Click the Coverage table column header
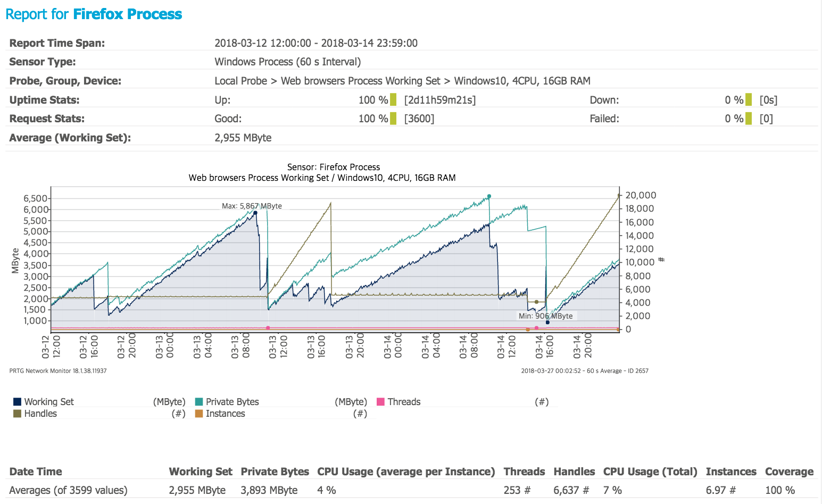This screenshot has width=822, height=504. [790, 471]
